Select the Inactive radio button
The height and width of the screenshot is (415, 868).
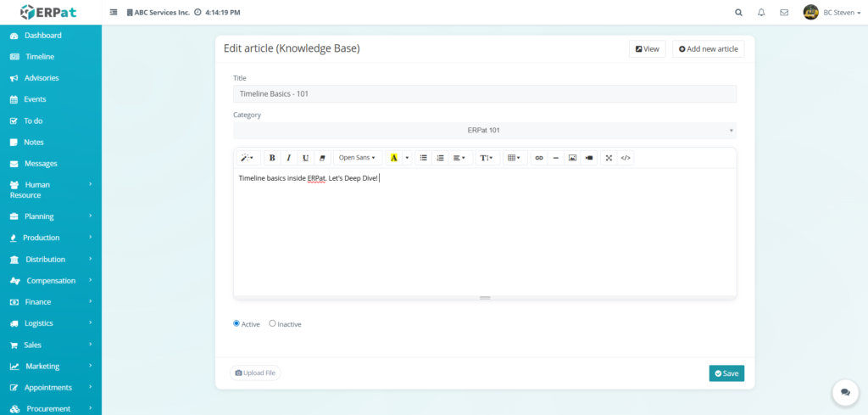pos(272,323)
